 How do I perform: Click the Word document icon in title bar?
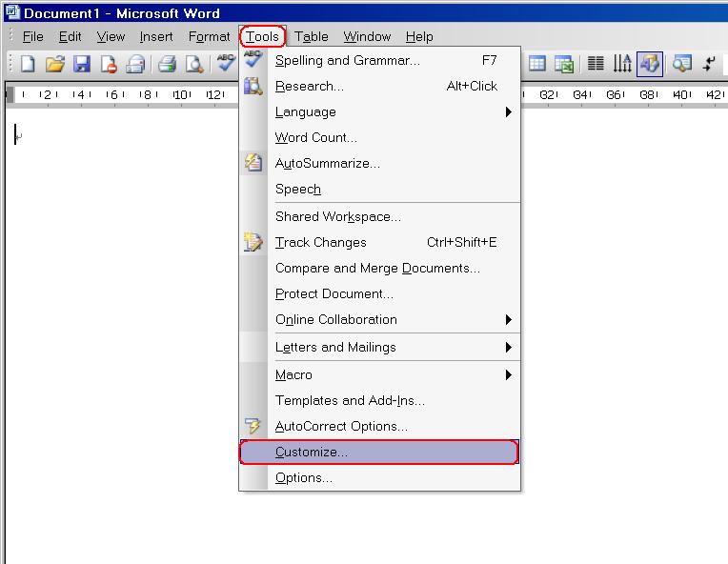(x=12, y=11)
